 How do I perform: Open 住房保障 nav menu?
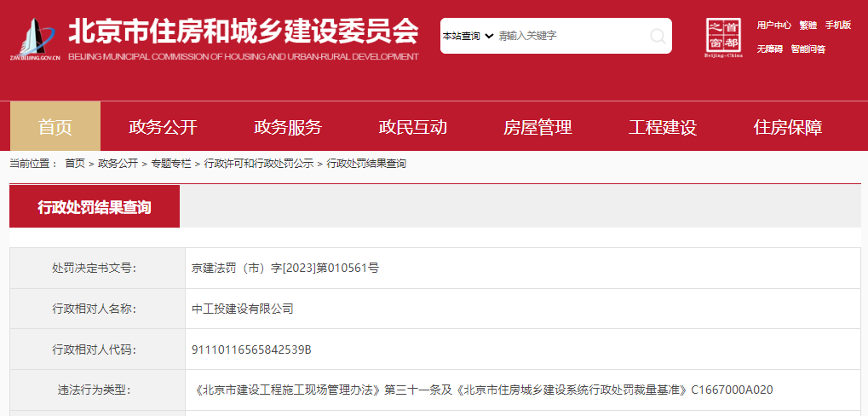point(788,127)
